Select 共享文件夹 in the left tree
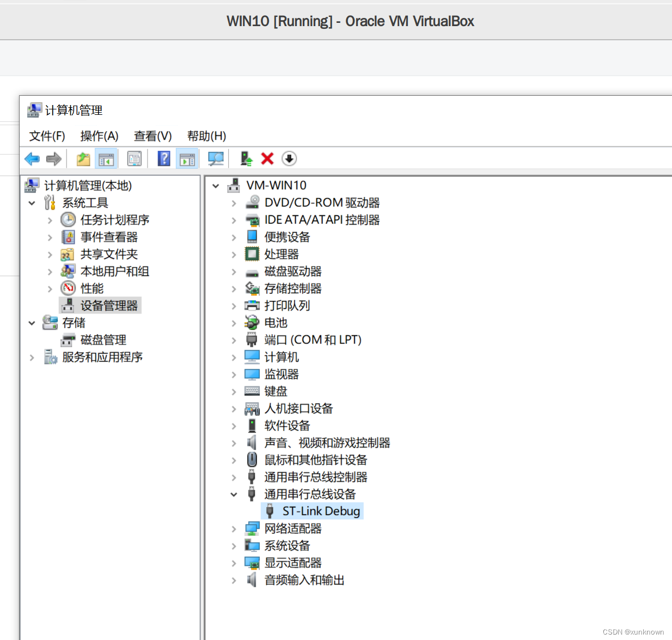Image resolution: width=672 pixels, height=640 pixels. coord(109,254)
